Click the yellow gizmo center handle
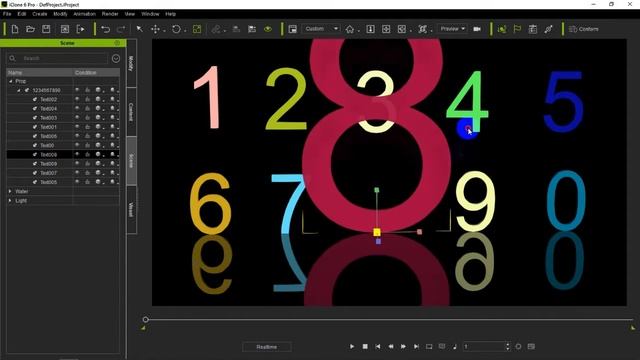 click(x=377, y=232)
